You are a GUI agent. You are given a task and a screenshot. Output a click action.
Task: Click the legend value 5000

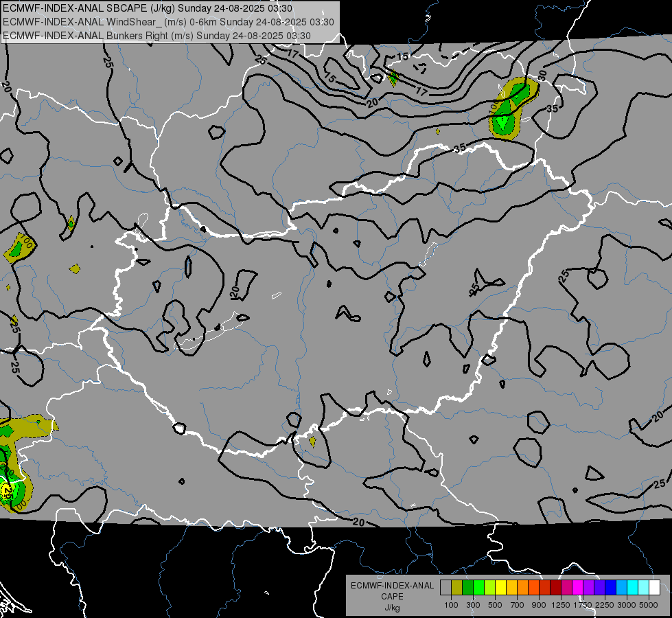[x=649, y=605]
